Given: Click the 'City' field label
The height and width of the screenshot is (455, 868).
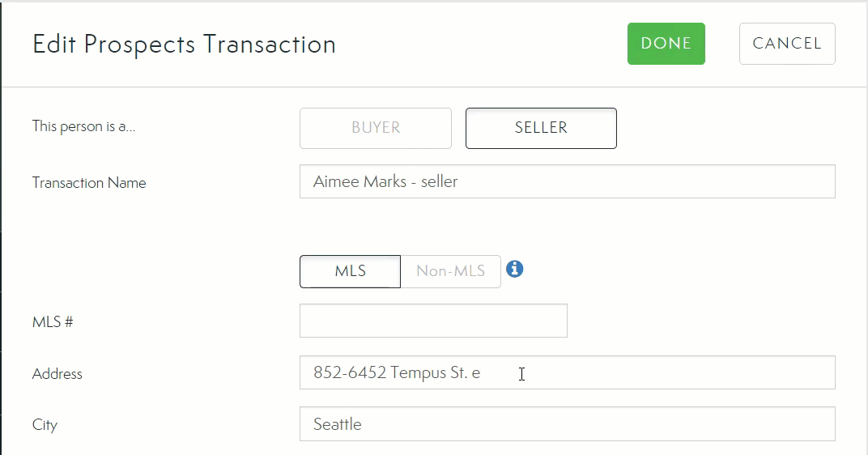Looking at the screenshot, I should pyautogui.click(x=45, y=425).
